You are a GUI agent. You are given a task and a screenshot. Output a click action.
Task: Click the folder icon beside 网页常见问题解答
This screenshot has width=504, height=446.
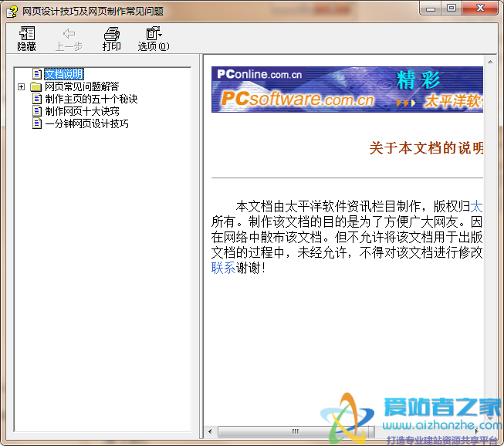coord(36,86)
